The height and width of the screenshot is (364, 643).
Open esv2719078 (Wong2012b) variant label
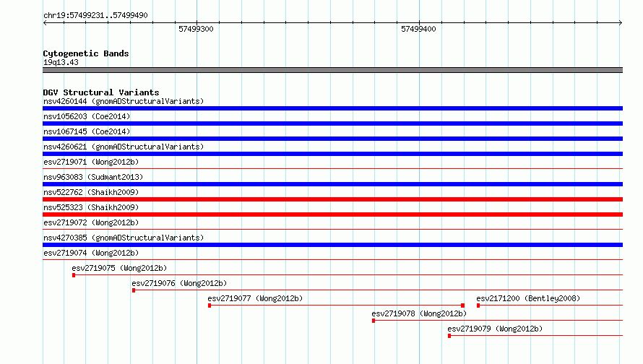(419, 313)
